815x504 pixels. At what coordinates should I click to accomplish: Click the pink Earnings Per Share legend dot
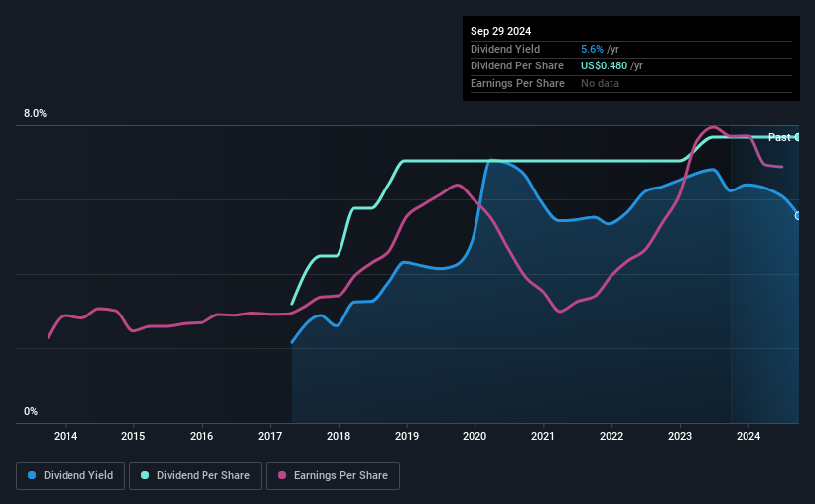click(282, 475)
